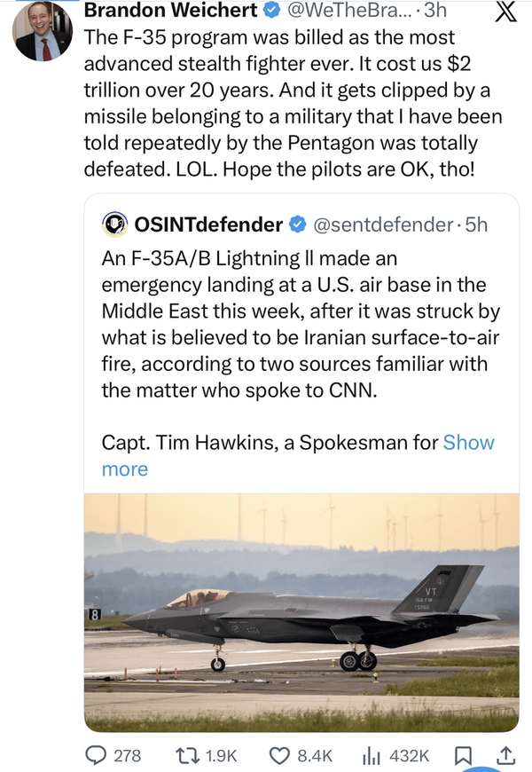Open the OSINTdefender avatar icon

[x=114, y=225]
